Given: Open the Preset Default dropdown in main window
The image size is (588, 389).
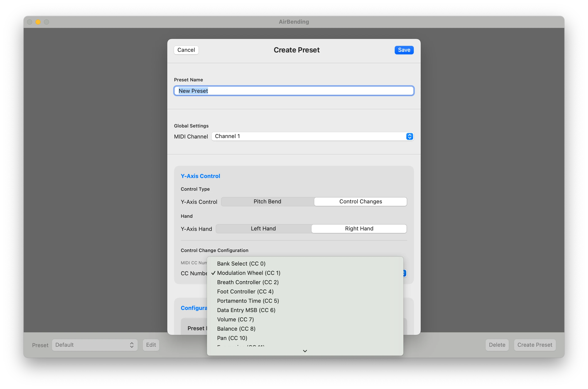Looking at the screenshot, I should tap(95, 345).
